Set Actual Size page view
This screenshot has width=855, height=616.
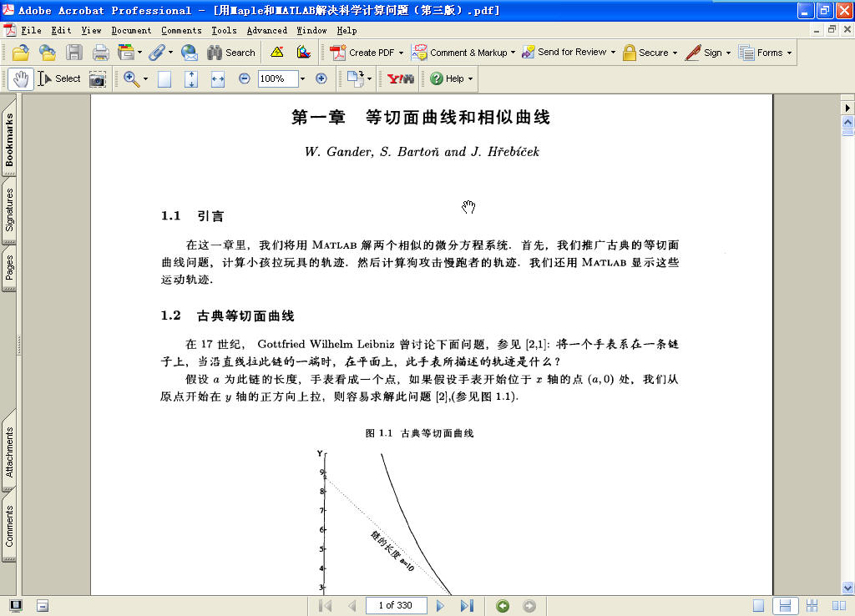coord(164,79)
